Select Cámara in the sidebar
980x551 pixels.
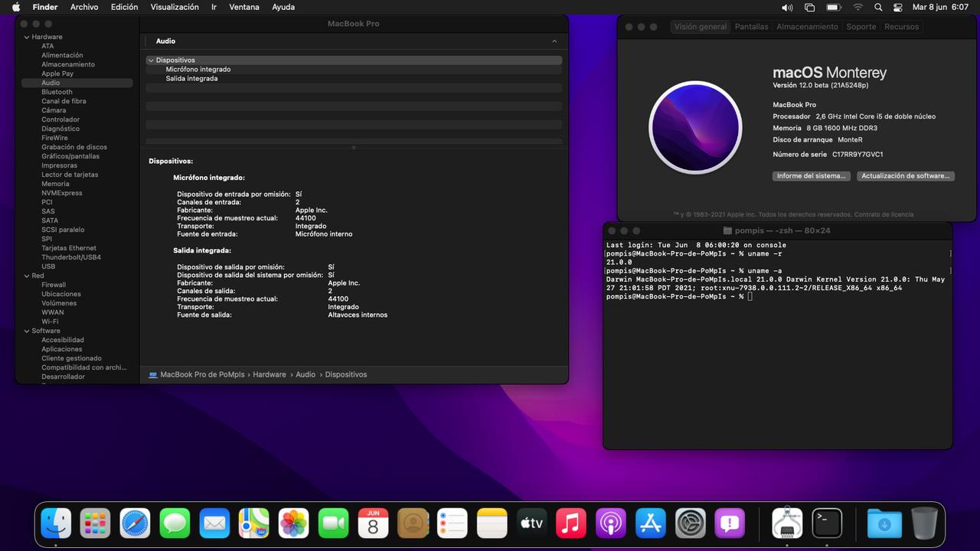[x=54, y=110]
